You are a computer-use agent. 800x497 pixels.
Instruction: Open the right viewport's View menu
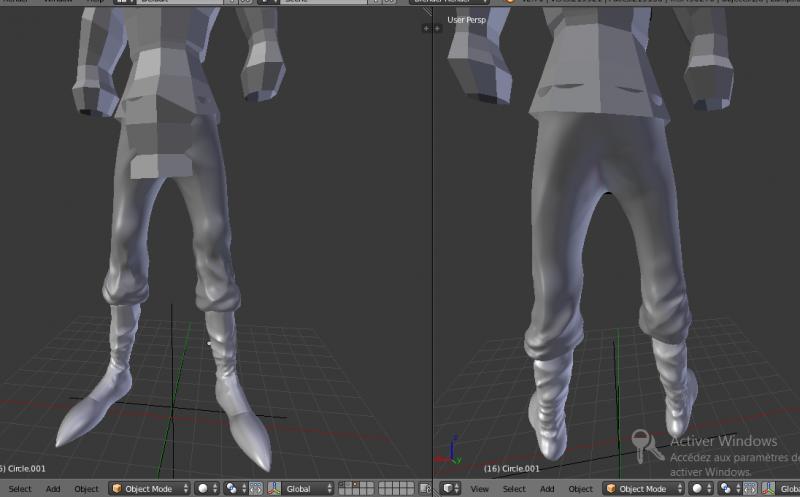point(480,489)
